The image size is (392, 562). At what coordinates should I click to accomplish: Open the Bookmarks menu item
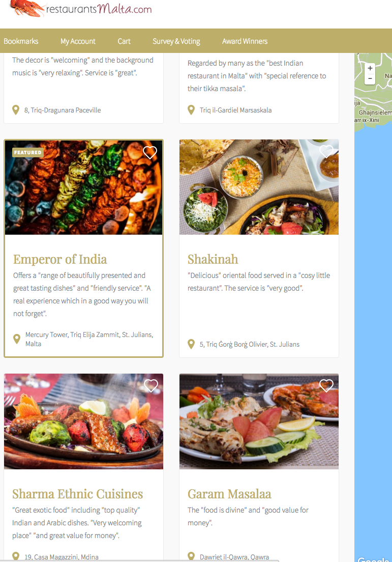coord(21,41)
